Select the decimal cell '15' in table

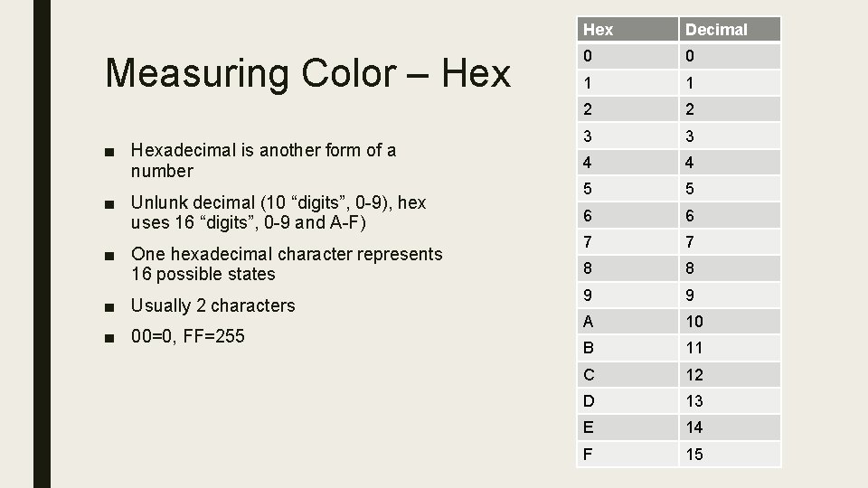point(730,455)
